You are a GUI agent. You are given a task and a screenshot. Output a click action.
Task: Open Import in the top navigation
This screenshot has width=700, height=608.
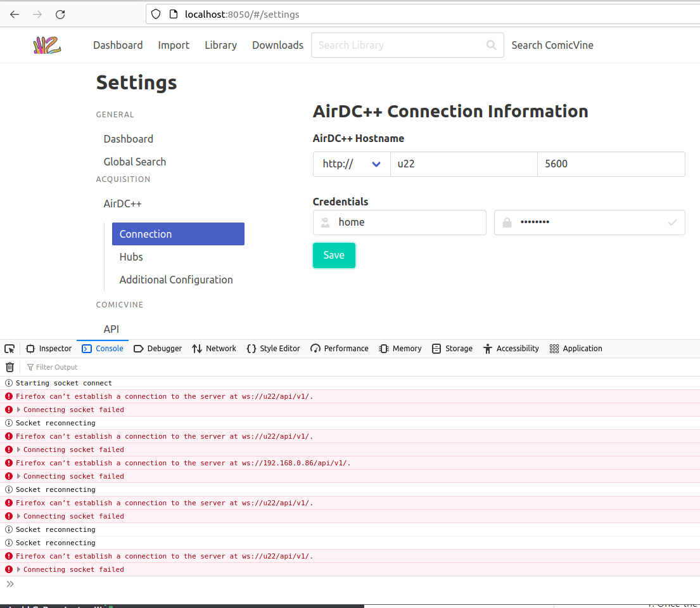pyautogui.click(x=174, y=45)
